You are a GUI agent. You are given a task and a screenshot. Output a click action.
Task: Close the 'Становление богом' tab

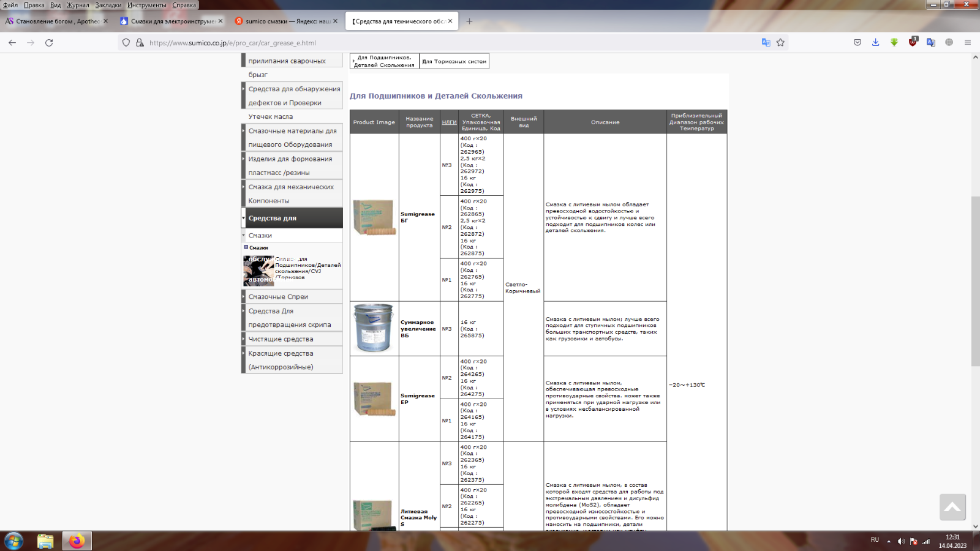click(105, 21)
